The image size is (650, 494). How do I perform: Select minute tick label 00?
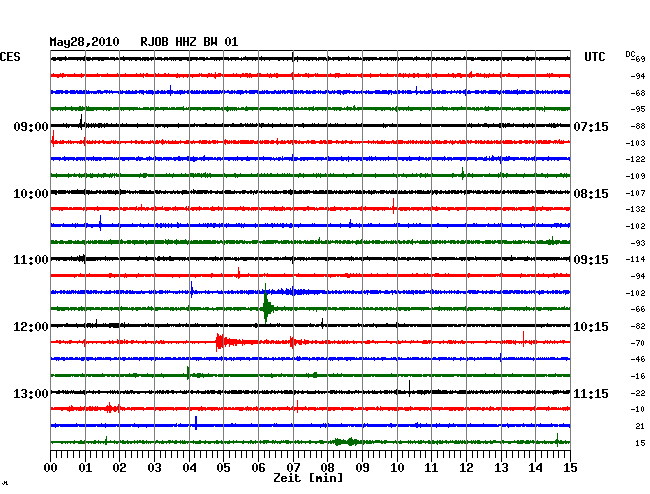pyautogui.click(x=51, y=468)
